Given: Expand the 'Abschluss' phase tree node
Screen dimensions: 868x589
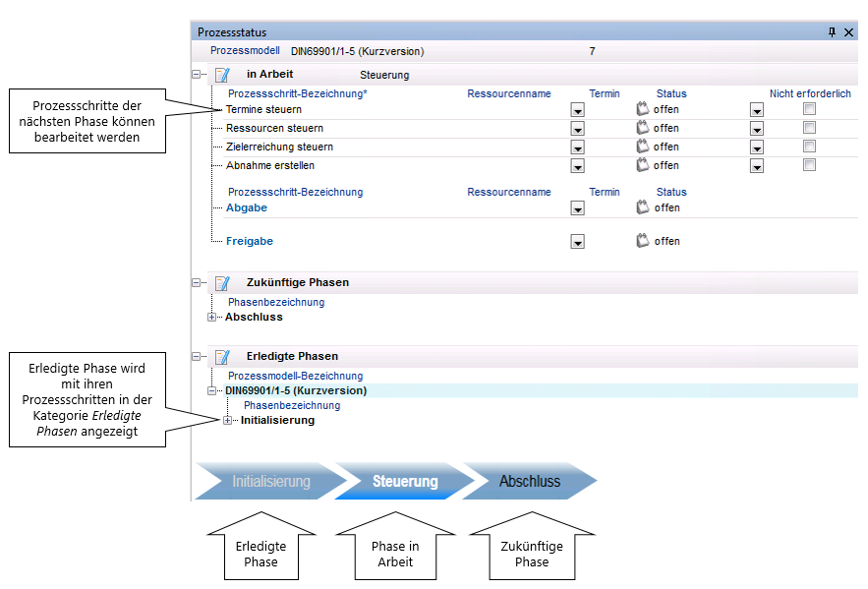Looking at the screenshot, I should pos(211,318).
